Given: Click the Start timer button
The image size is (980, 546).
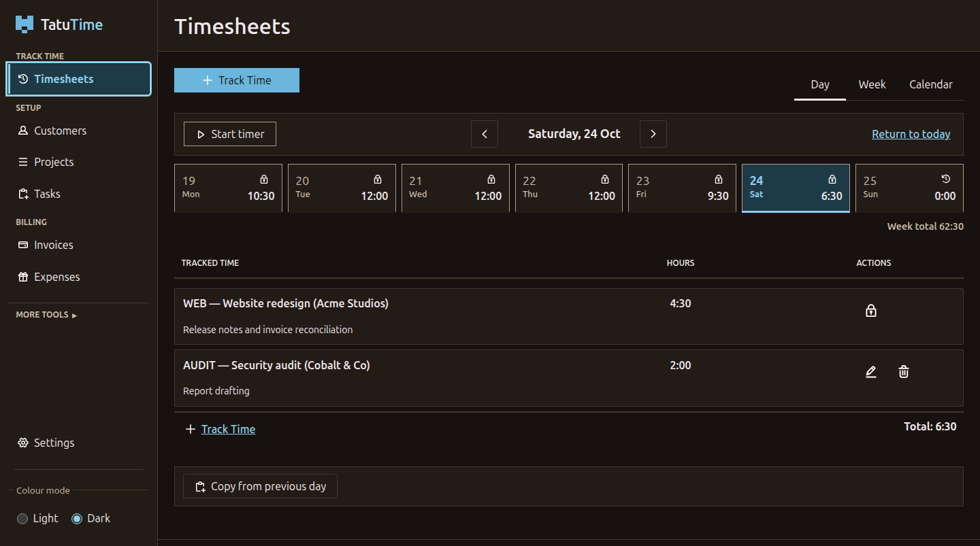Looking at the screenshot, I should point(230,134).
